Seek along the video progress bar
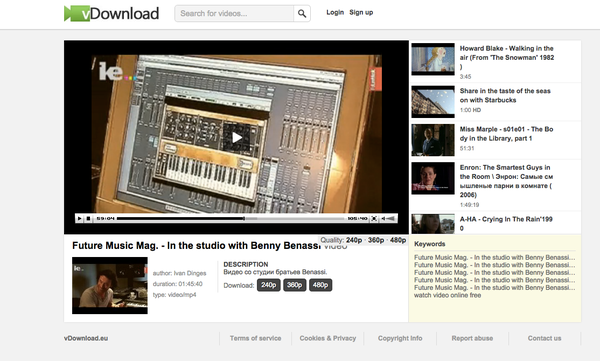Image resolution: width=600 pixels, height=361 pixels. [x=231, y=219]
